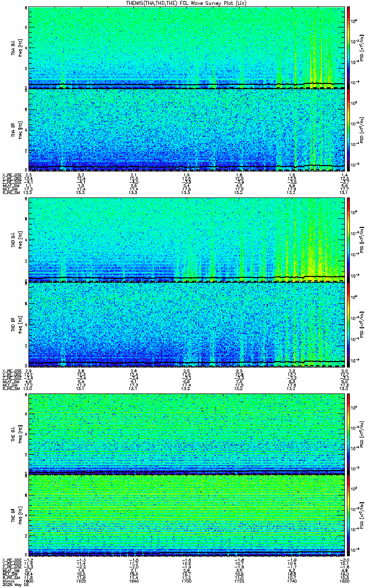Click the THA B-perpendicular freq [Hz] axis label
This screenshot has height=588, width=368.
click(x=19, y=47)
